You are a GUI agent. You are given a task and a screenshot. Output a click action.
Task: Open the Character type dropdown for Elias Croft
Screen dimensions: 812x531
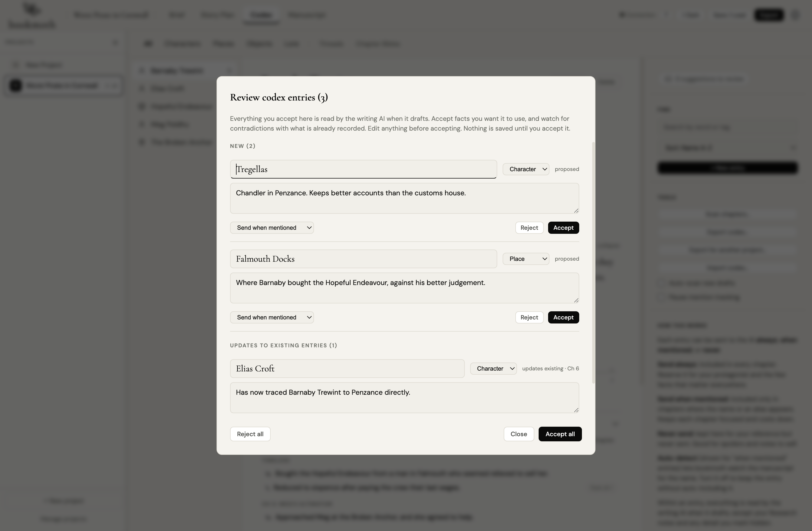click(x=493, y=368)
